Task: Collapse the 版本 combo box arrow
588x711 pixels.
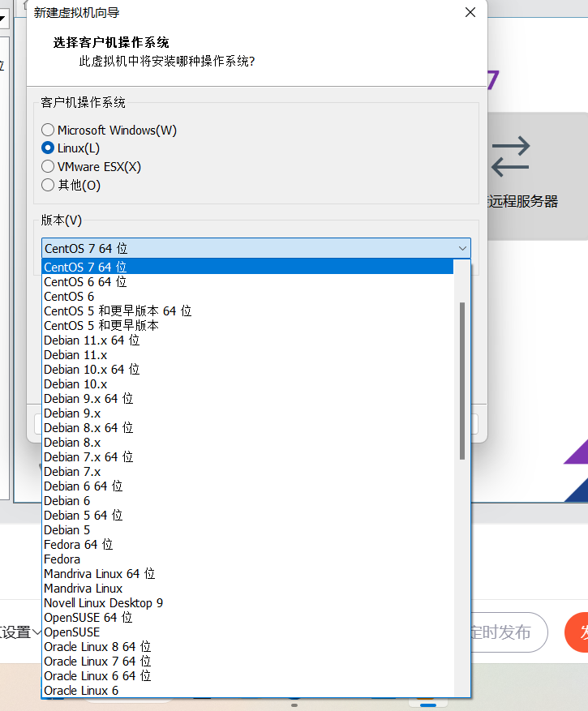Action: pyautogui.click(x=462, y=249)
